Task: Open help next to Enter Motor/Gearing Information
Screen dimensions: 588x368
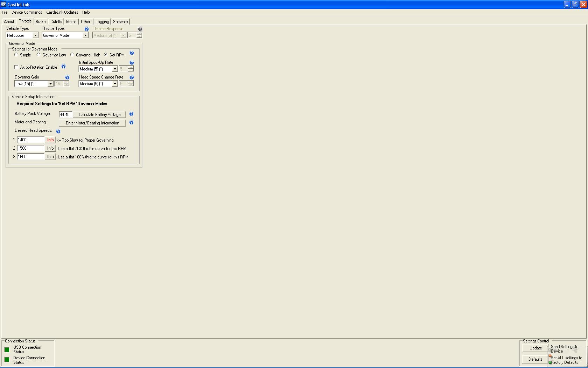Action: (131, 122)
